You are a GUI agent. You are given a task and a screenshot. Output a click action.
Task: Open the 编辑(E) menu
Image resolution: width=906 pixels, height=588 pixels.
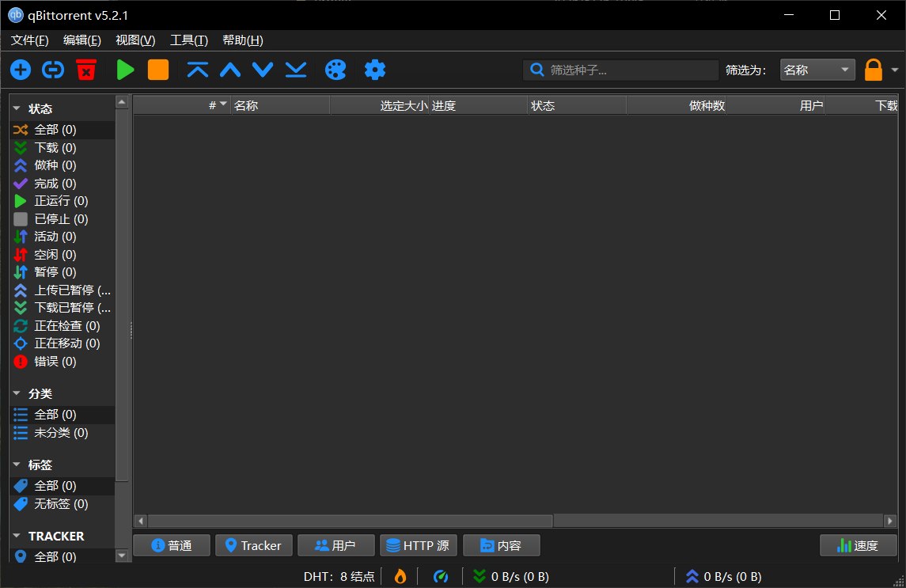[82, 40]
